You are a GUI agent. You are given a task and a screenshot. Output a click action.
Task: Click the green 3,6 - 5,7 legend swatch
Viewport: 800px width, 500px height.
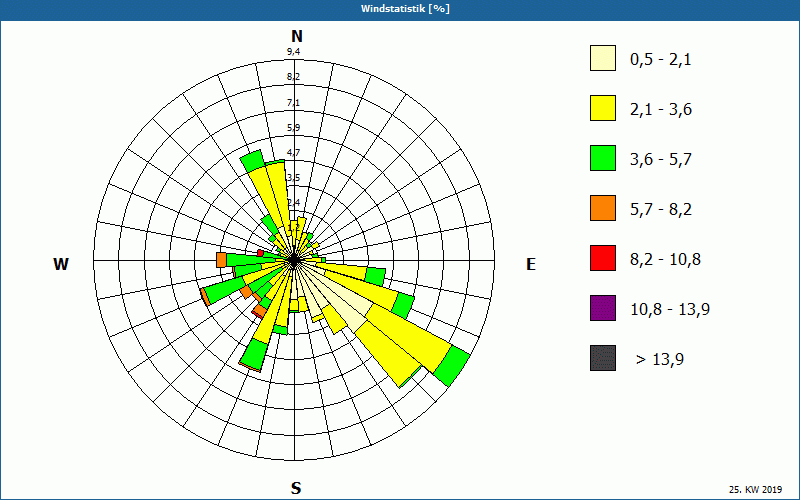point(603,158)
